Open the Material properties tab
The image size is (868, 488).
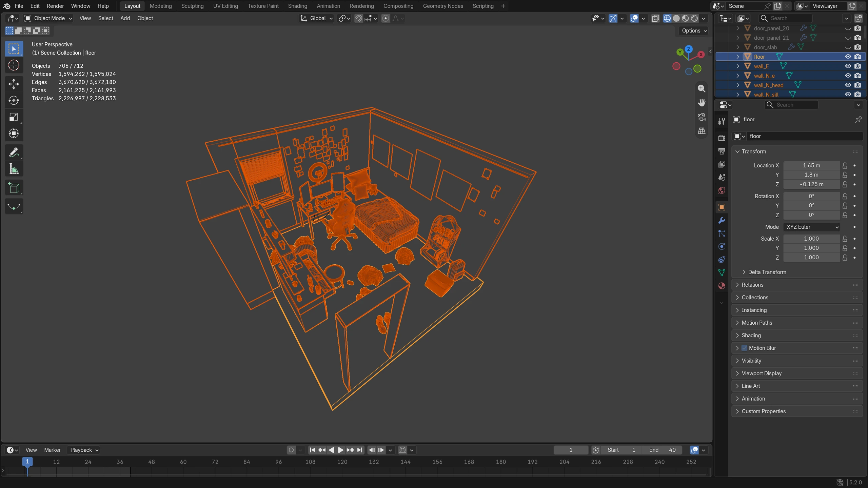point(722,286)
